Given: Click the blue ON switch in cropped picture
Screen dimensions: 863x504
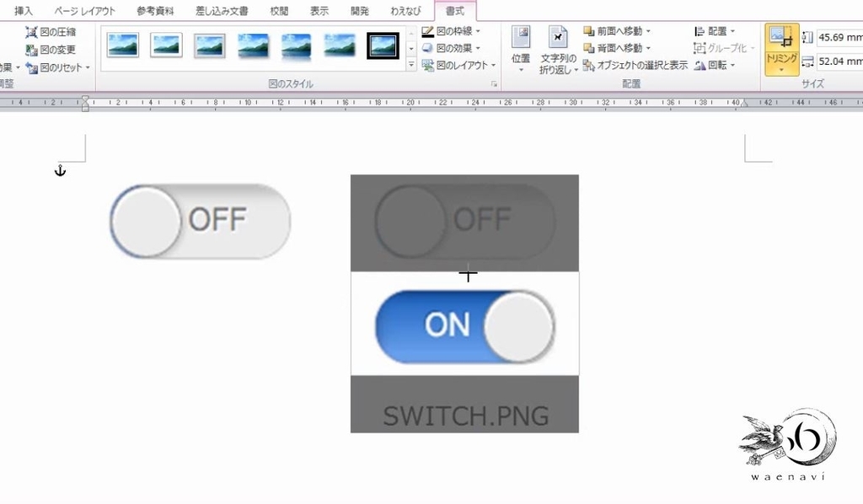Looking at the screenshot, I should (x=465, y=325).
